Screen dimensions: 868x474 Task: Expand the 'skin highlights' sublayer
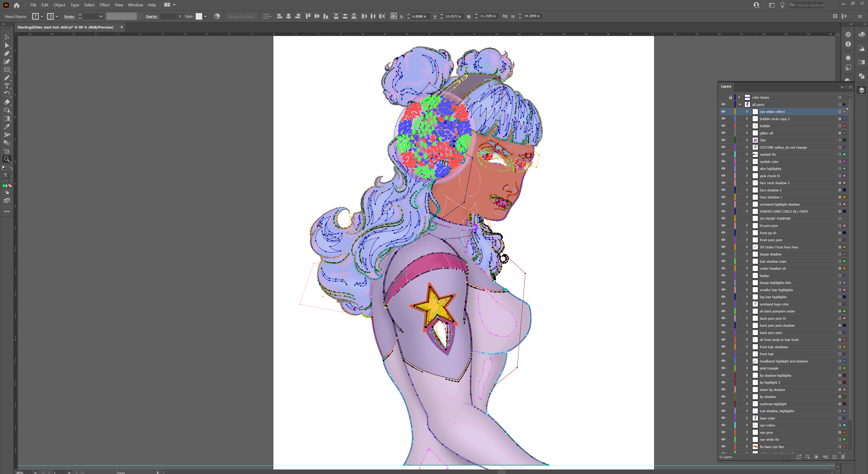(747, 168)
